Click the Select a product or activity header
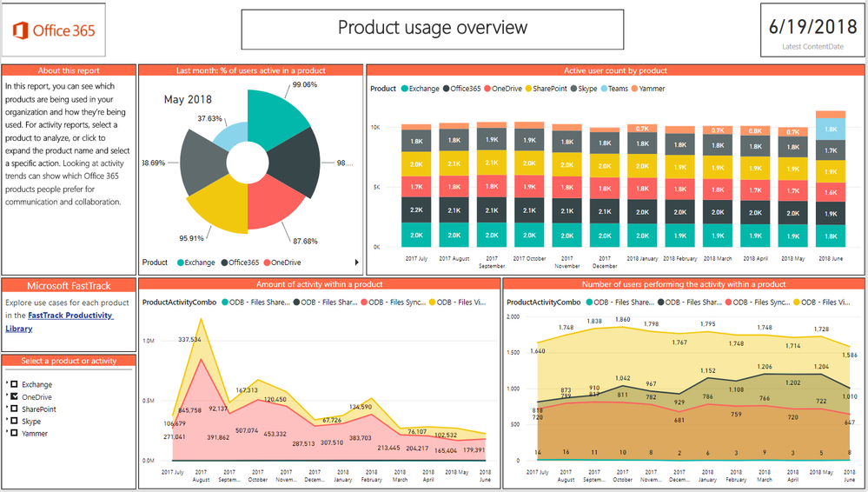The image size is (868, 492). 69,361
